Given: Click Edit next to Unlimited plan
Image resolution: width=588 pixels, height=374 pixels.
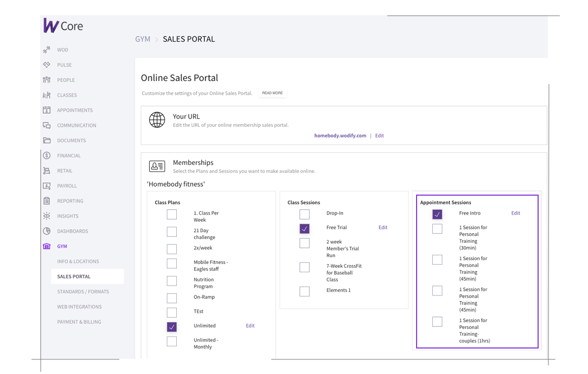Looking at the screenshot, I should click(x=250, y=326).
